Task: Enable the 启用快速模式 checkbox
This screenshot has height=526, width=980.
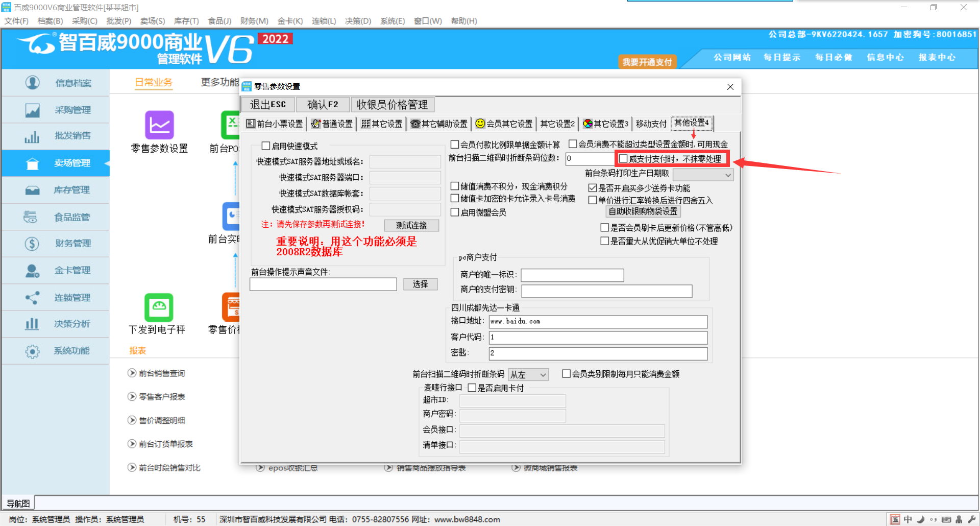Action: [266, 146]
